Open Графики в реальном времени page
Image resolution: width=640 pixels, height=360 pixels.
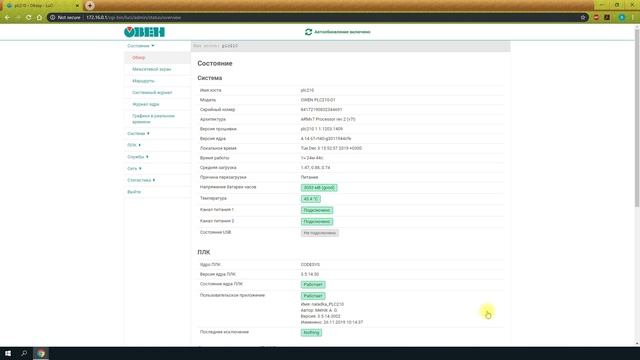coord(153,119)
